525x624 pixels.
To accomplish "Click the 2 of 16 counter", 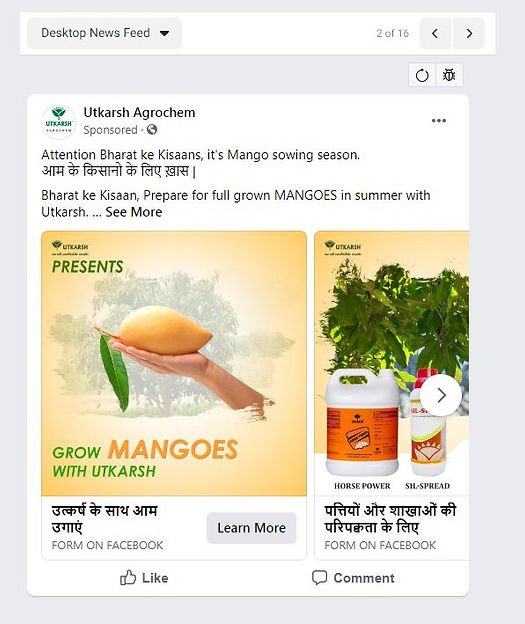I will (392, 33).
